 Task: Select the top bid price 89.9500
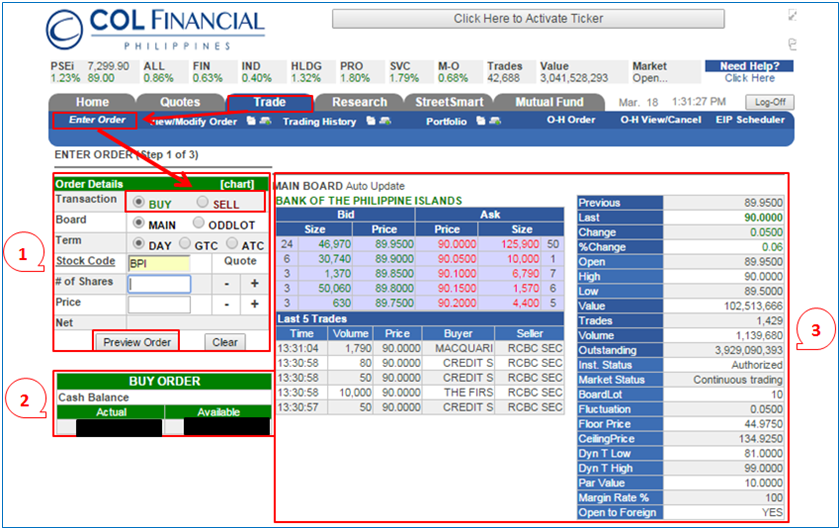[394, 244]
